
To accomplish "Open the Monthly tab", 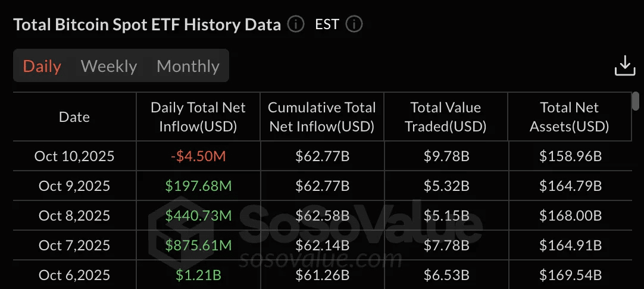I will [188, 66].
